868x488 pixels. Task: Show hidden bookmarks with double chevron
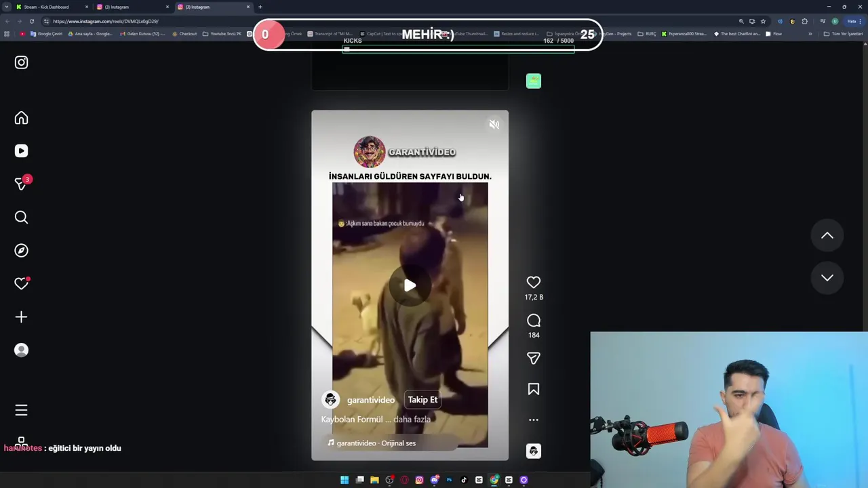[x=810, y=34]
